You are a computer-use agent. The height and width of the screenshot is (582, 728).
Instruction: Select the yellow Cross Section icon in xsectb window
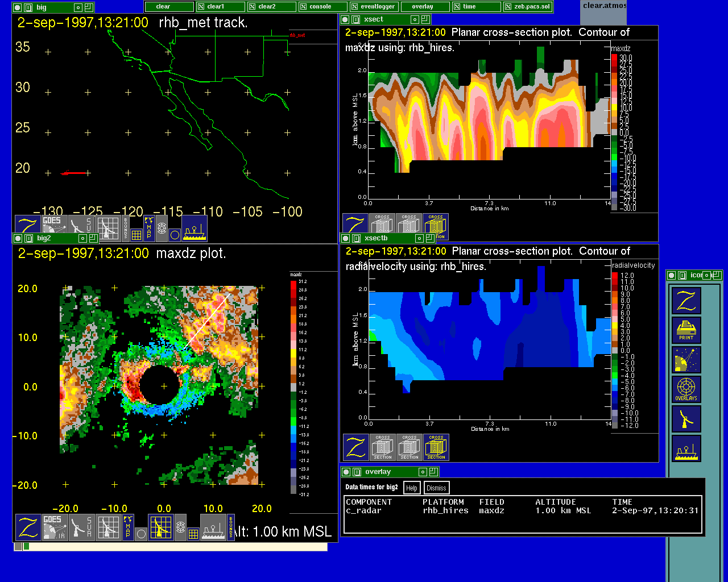[436, 447]
